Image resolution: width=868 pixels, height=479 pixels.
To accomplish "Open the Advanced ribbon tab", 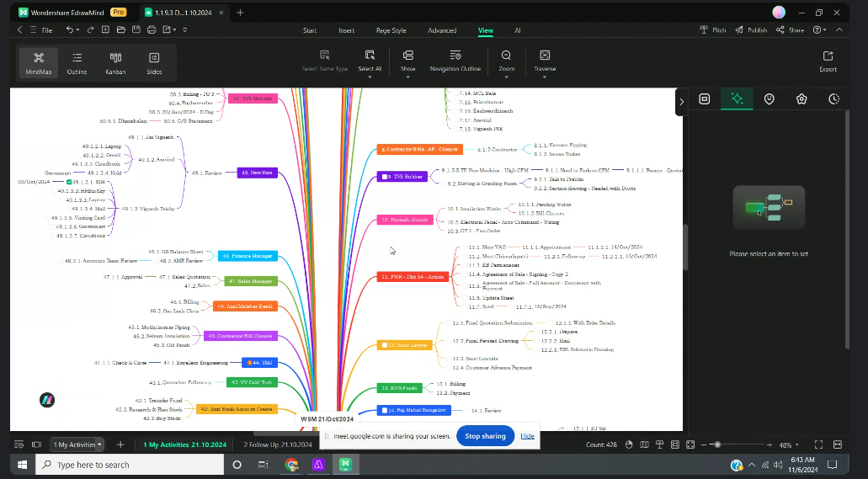I will [x=442, y=30].
